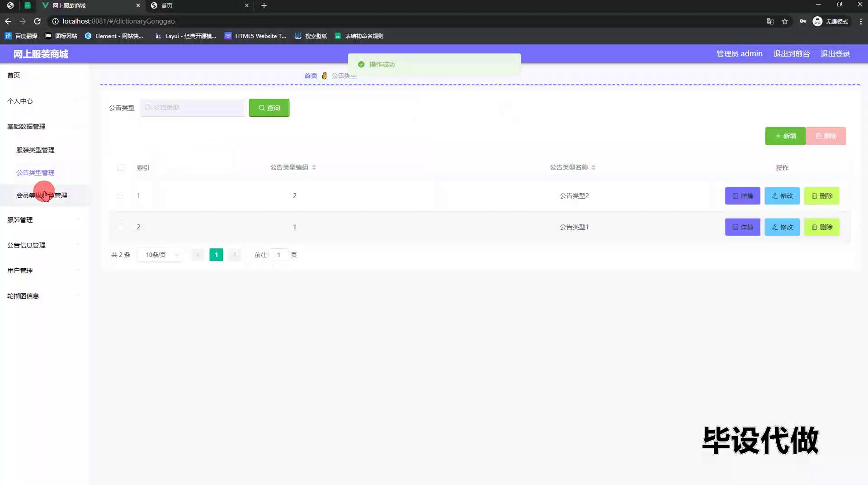
Task: Bookmark this page with the star icon
Action: point(785,21)
